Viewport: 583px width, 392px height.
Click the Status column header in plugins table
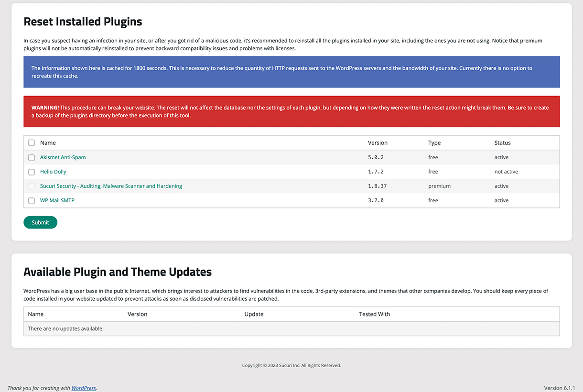(503, 143)
